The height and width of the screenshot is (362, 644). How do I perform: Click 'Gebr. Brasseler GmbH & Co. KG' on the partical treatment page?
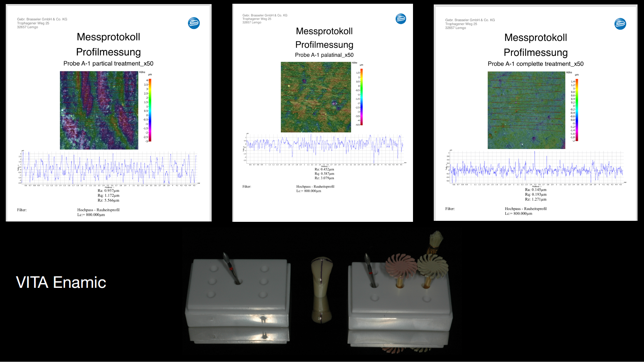[42, 19]
